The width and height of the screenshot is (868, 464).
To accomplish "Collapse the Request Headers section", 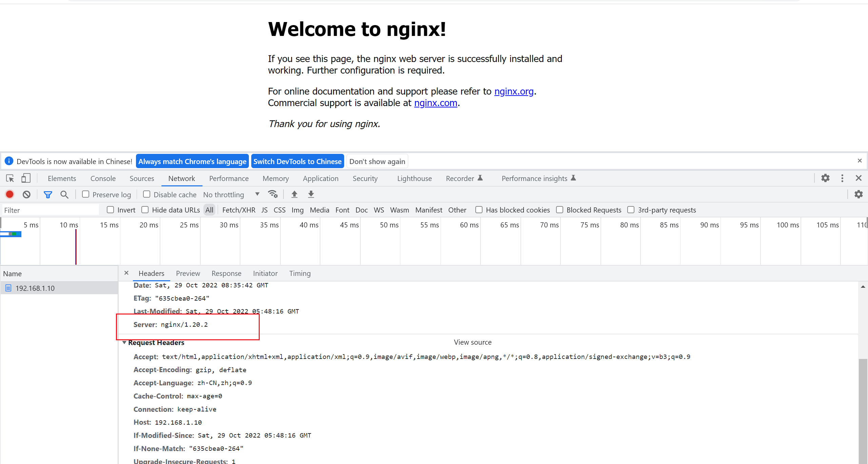I will point(124,343).
